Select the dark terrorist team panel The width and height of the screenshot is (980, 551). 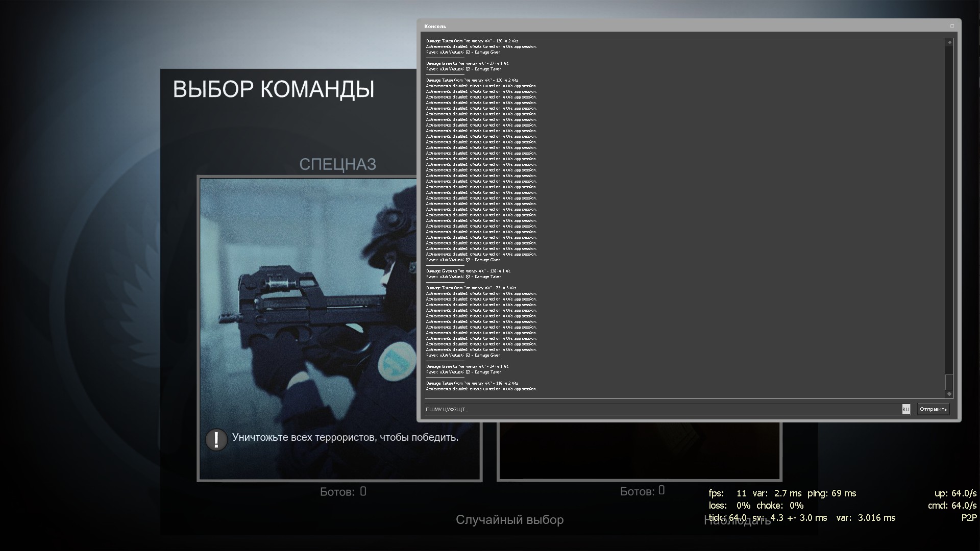638,452
